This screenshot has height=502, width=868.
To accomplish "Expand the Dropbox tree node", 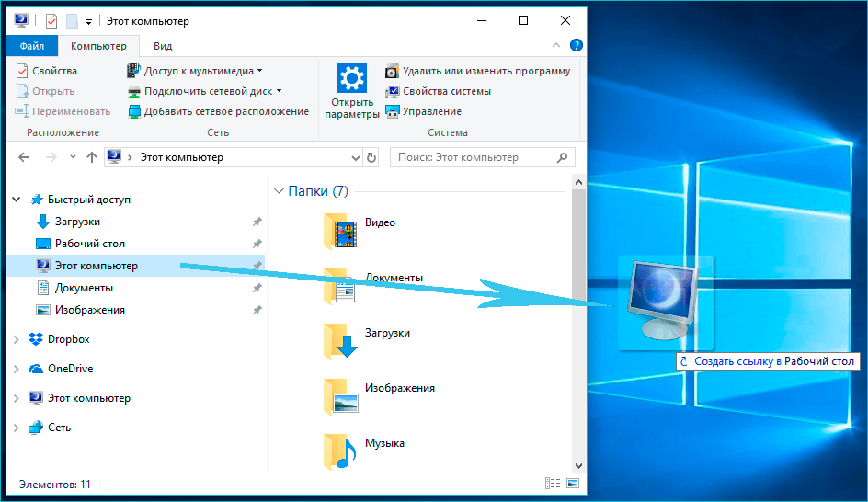I will pyautogui.click(x=16, y=339).
